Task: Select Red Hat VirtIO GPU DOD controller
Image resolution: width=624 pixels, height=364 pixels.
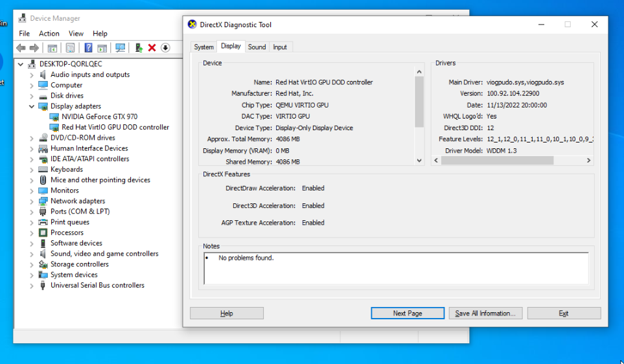Action: click(115, 127)
